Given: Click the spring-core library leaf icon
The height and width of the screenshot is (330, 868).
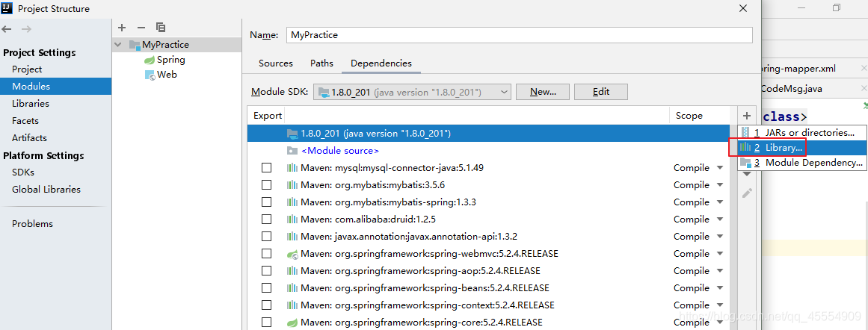Looking at the screenshot, I should pos(292,323).
